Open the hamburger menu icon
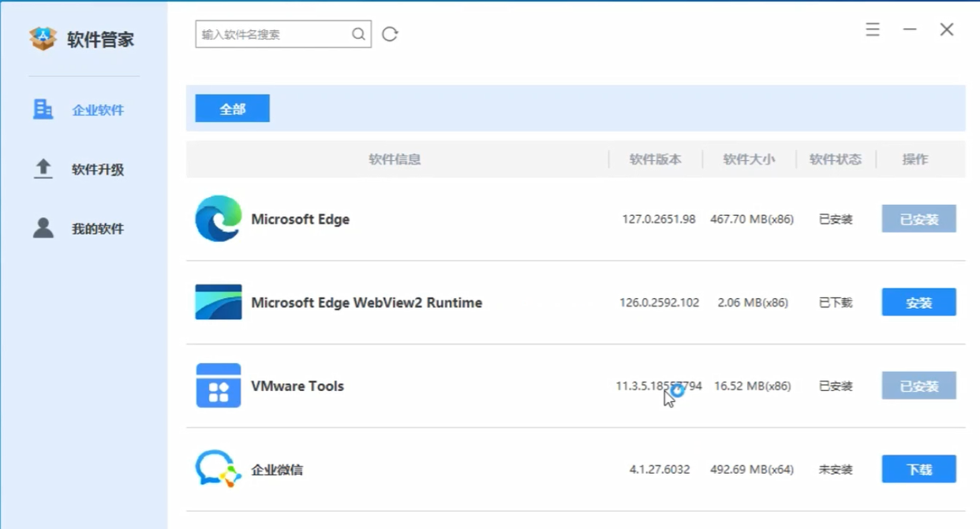 click(873, 30)
